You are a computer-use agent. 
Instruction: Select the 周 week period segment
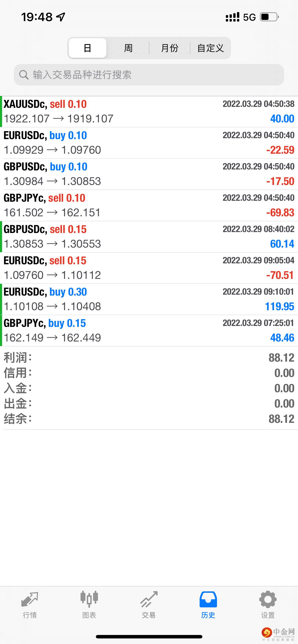point(128,48)
